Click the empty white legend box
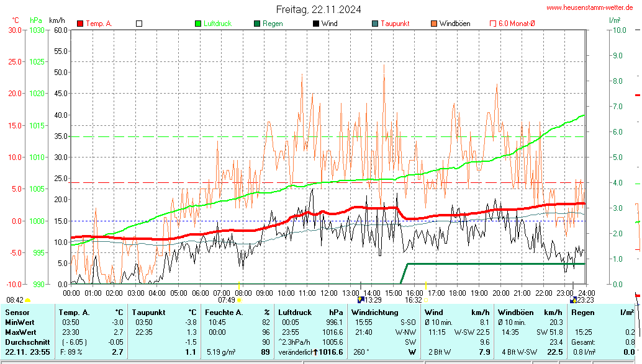The width and height of the screenshot is (642, 364). (x=139, y=24)
